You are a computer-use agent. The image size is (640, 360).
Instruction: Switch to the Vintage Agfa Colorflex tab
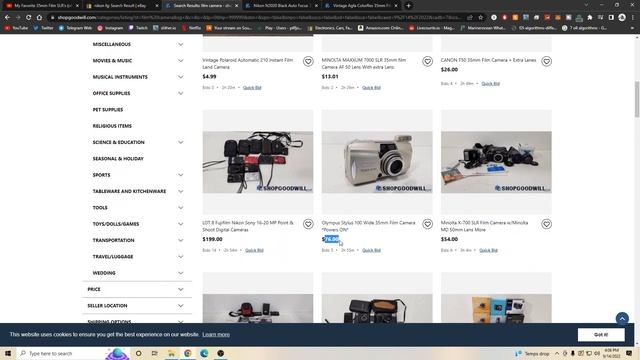(x=360, y=6)
